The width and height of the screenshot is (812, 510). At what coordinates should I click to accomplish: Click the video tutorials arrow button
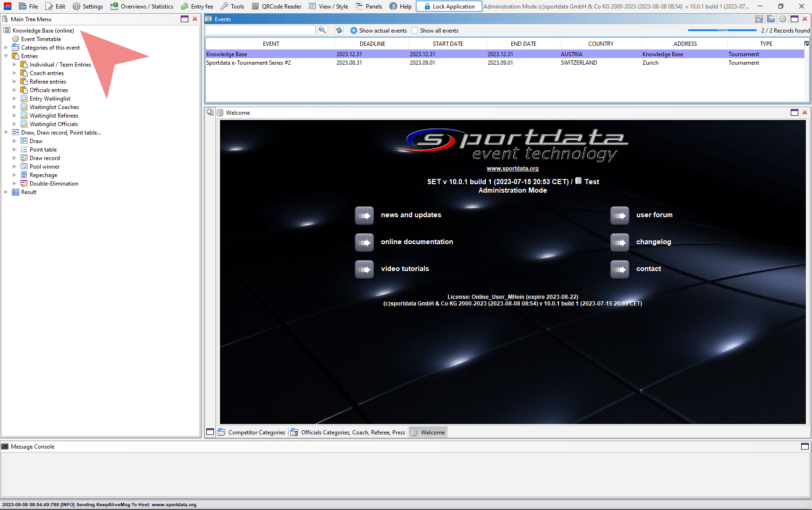click(364, 269)
